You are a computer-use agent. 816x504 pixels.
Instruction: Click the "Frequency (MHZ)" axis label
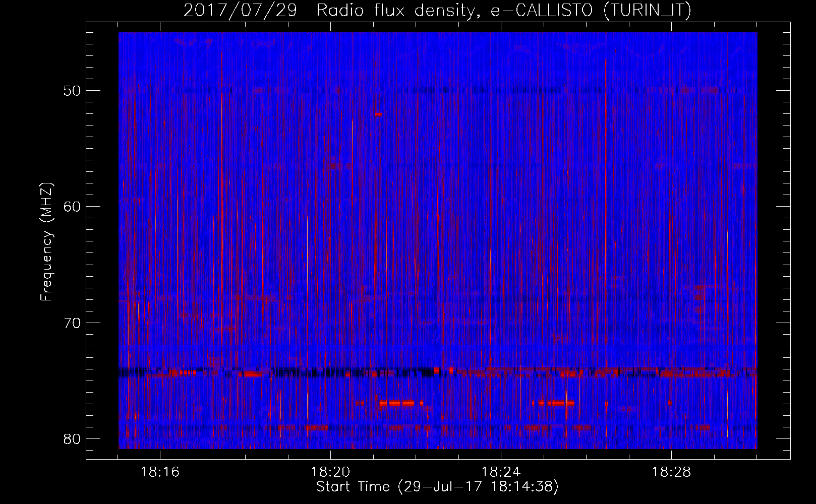[x=46, y=242]
